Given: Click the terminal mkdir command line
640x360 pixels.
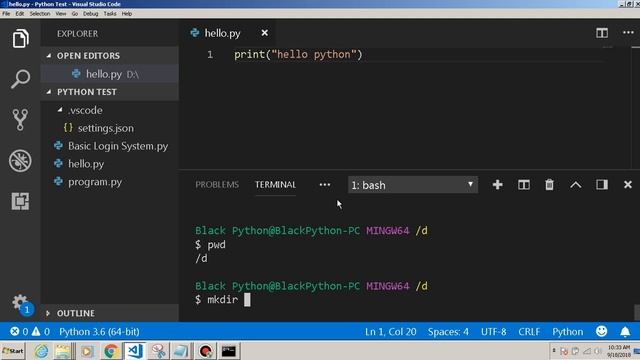Looking at the screenshot, I should pos(222,300).
